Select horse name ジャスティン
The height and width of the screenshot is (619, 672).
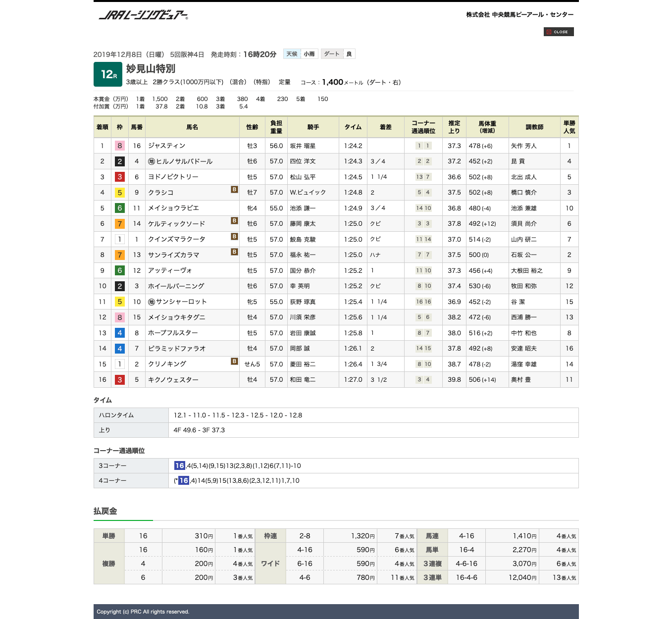tap(167, 146)
